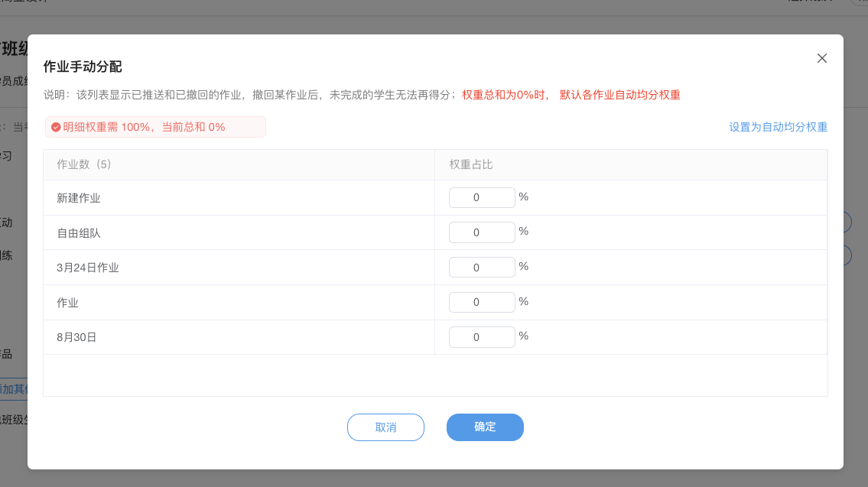Select the 自由组队 row name

click(79, 233)
